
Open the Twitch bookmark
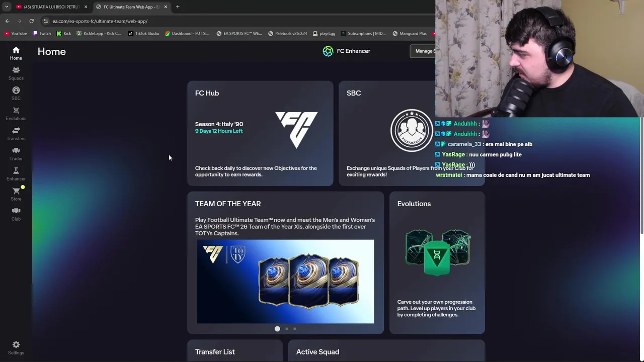tap(42, 34)
